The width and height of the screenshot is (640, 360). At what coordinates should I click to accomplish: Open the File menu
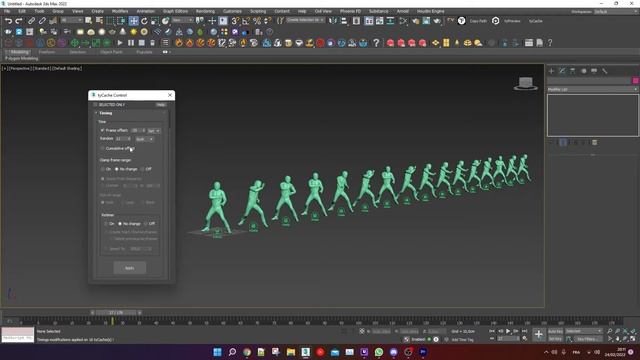[7, 11]
